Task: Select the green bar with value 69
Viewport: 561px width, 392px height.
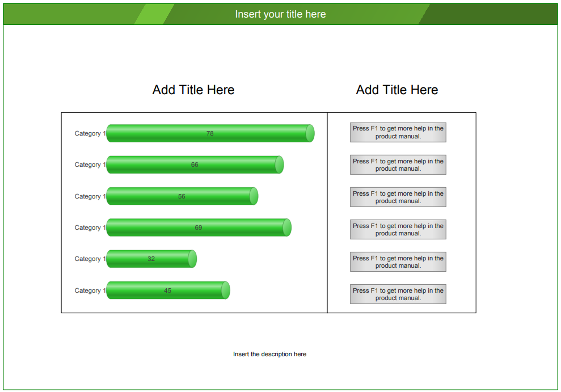Action: [x=199, y=227]
